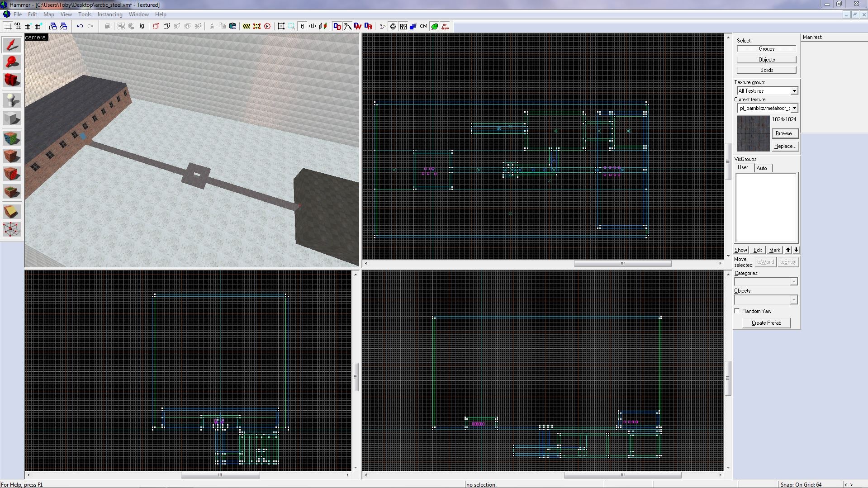868x488 pixels.
Task: Click the Browse texture button
Action: [785, 133]
